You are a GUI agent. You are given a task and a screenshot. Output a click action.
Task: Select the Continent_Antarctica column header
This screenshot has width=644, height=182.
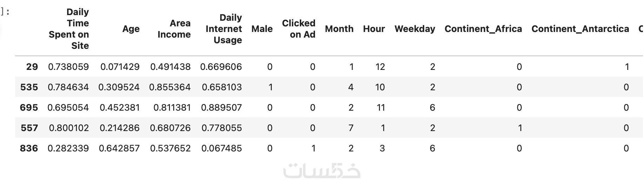click(580, 29)
